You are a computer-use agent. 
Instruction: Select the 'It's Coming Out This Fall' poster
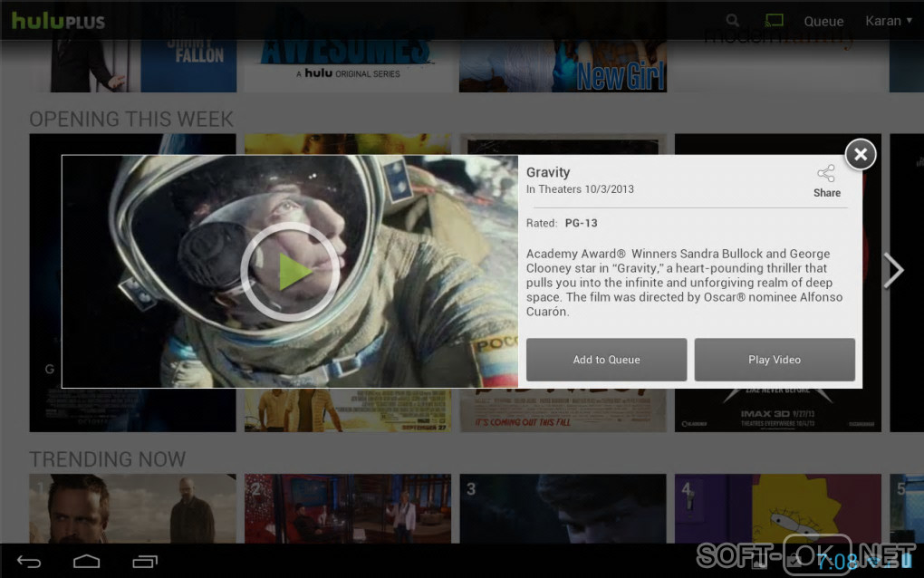563,410
